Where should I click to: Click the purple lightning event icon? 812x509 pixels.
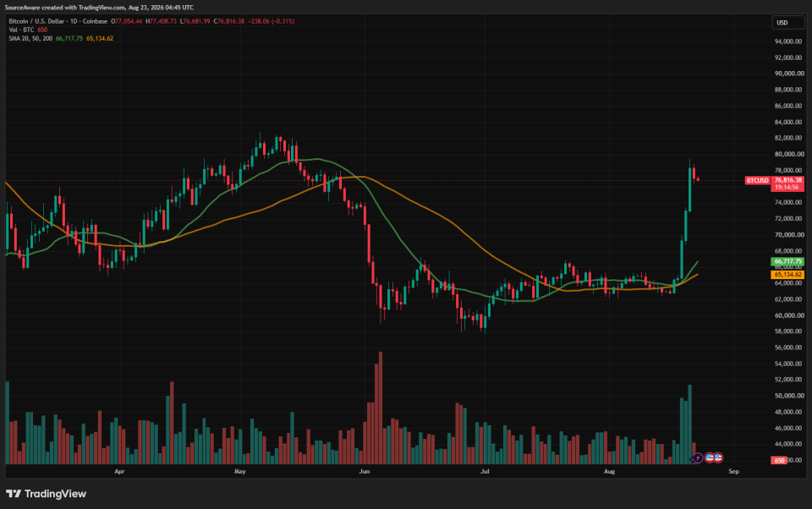(698, 457)
